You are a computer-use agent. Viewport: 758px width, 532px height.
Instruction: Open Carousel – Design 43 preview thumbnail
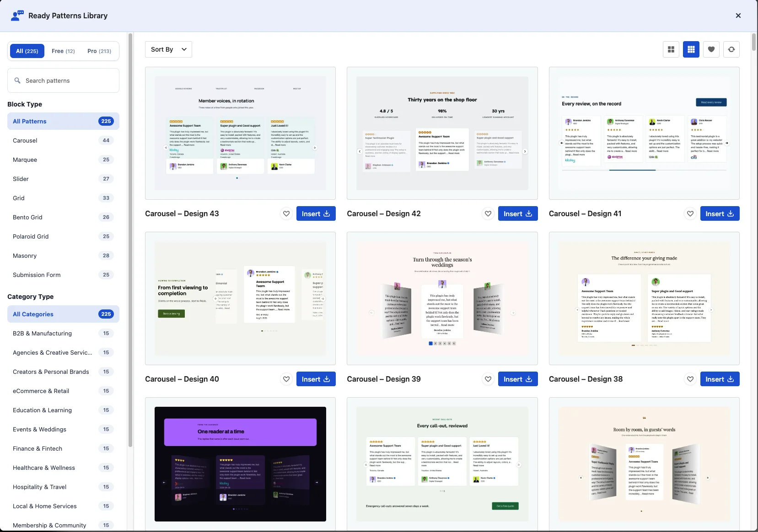point(240,133)
